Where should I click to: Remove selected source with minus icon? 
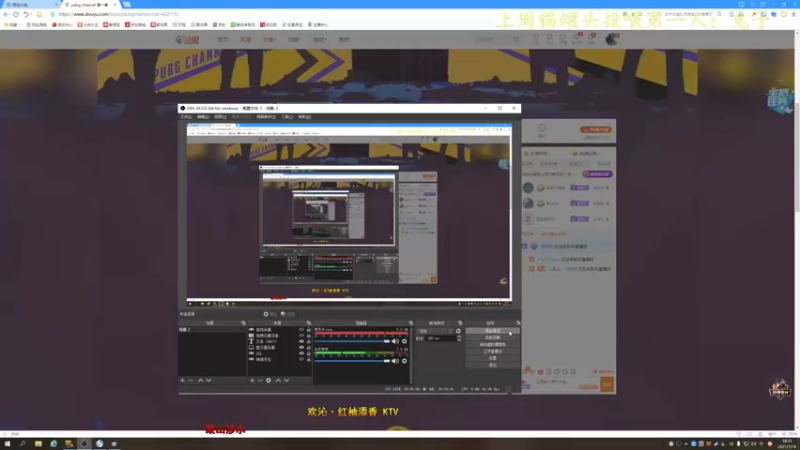(x=260, y=381)
